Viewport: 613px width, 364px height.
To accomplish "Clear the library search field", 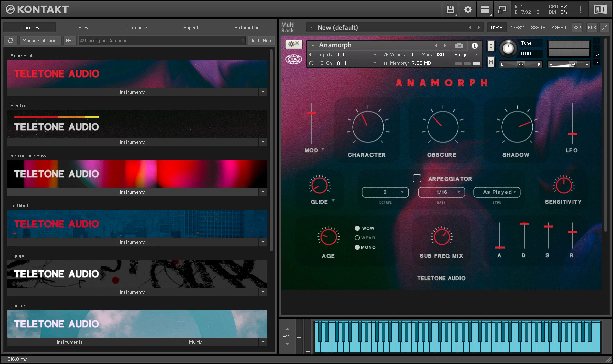I will [243, 40].
